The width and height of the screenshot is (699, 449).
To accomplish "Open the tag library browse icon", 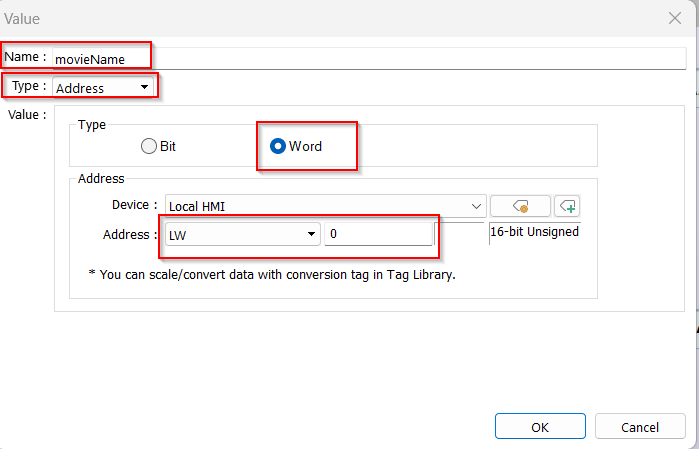I will (x=520, y=206).
